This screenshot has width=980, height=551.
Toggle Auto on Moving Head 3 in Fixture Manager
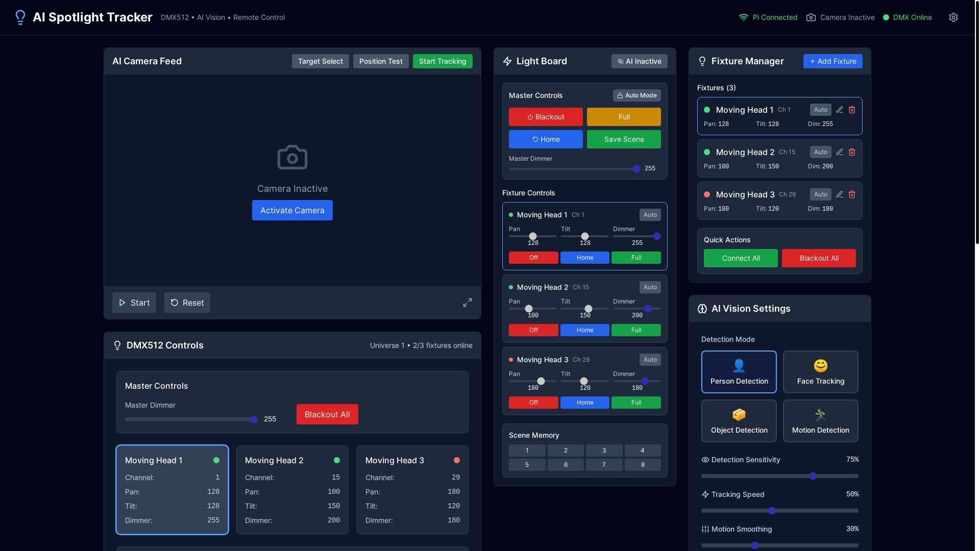pyautogui.click(x=820, y=194)
